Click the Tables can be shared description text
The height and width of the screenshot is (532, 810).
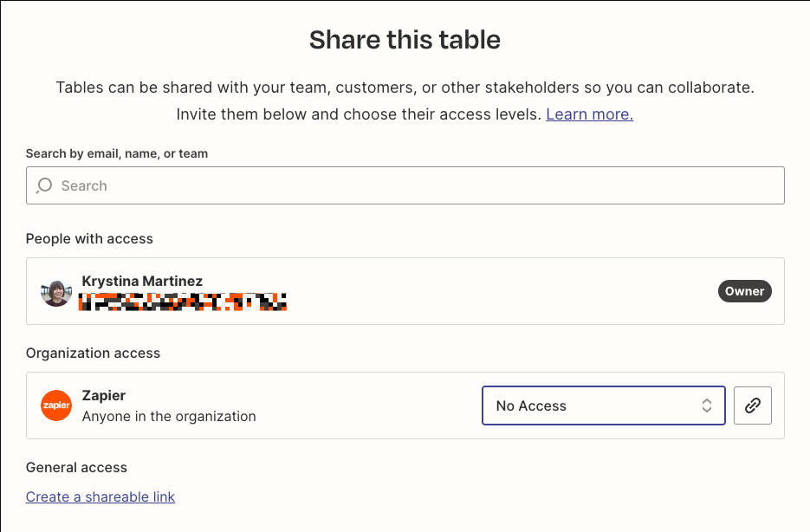coord(405,88)
